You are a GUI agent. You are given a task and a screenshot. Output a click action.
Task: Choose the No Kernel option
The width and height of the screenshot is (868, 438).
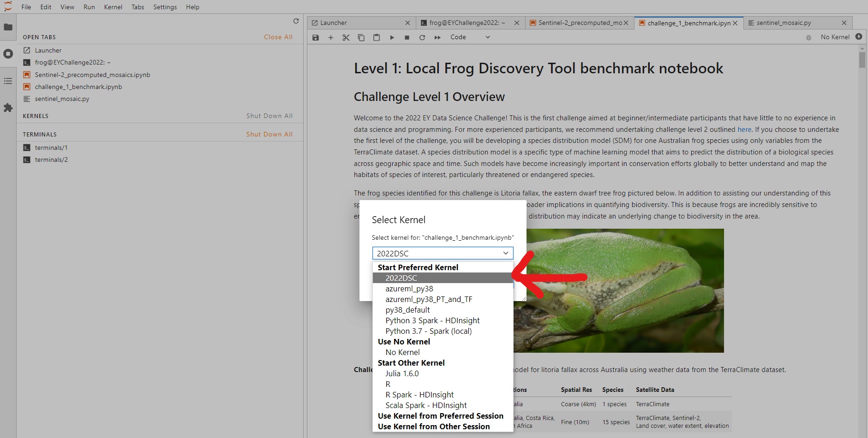coord(443,352)
